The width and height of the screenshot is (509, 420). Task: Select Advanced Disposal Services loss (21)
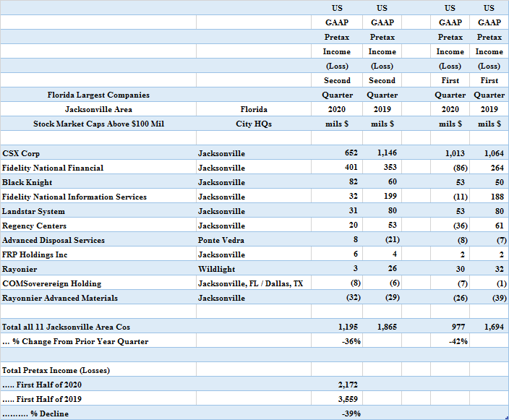[392, 239]
